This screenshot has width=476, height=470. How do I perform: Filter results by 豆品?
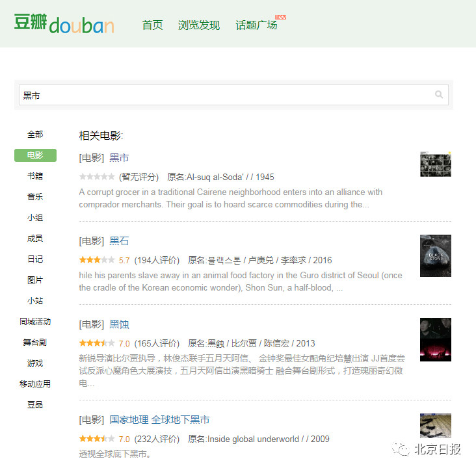point(35,405)
